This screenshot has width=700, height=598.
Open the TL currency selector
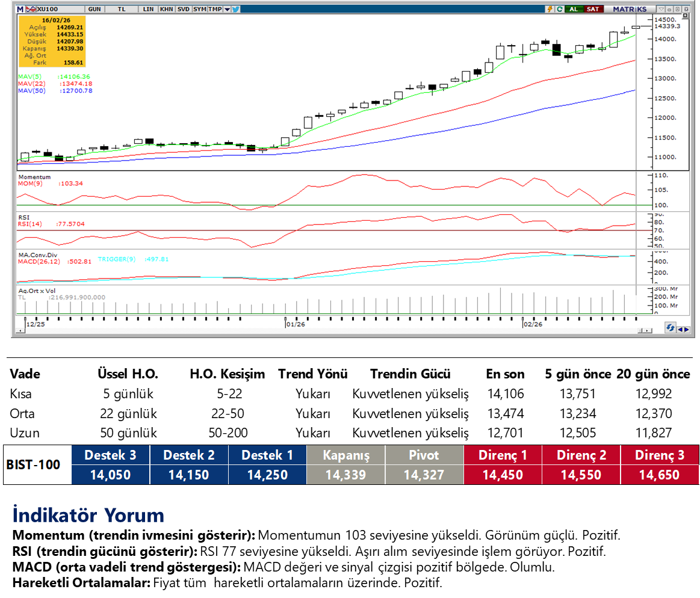(x=121, y=9)
